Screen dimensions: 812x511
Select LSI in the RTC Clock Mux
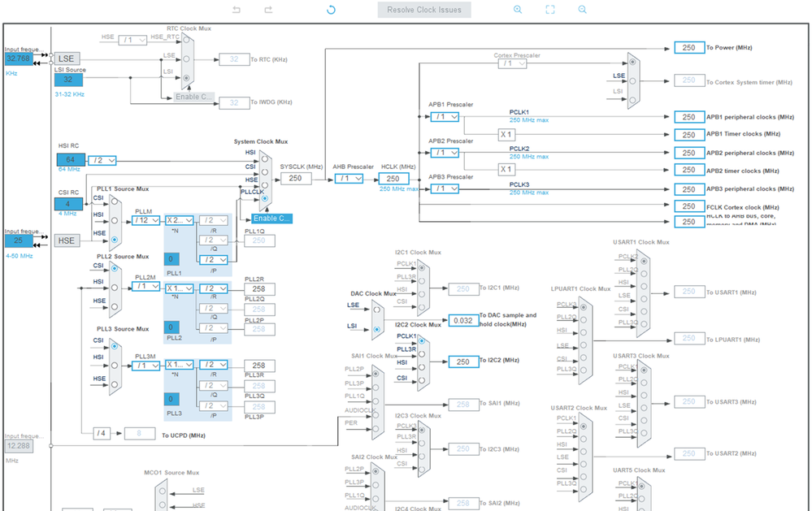coord(186,78)
